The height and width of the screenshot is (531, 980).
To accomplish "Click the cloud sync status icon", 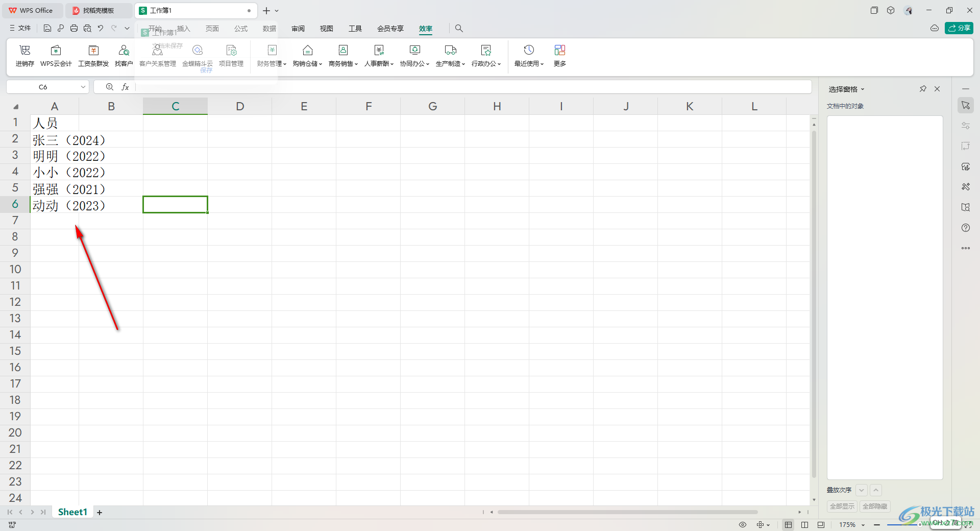I will tap(935, 29).
